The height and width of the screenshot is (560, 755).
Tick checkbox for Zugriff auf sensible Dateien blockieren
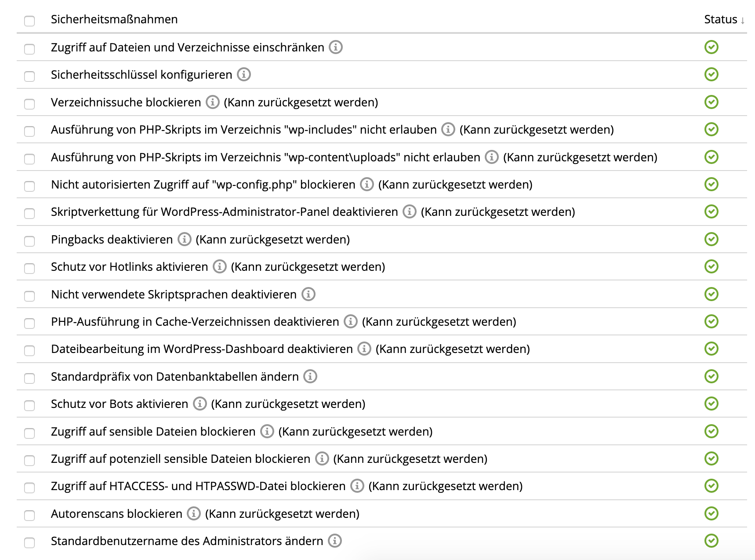coord(29,433)
